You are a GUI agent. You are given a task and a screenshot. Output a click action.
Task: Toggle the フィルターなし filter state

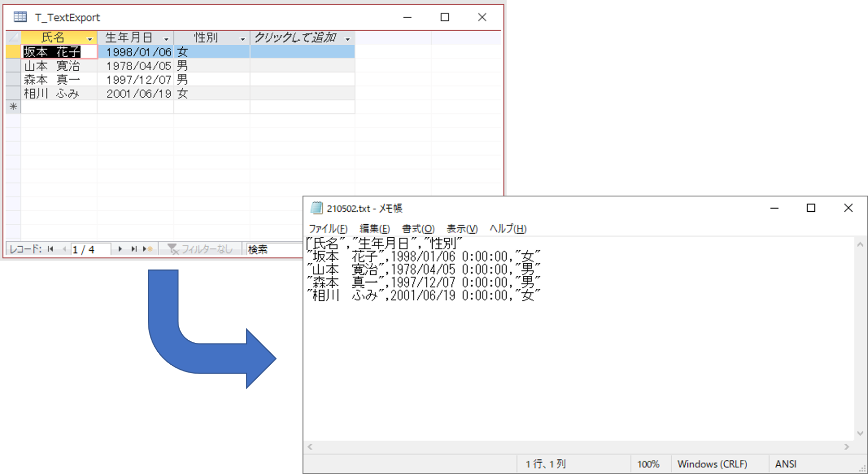pos(200,249)
